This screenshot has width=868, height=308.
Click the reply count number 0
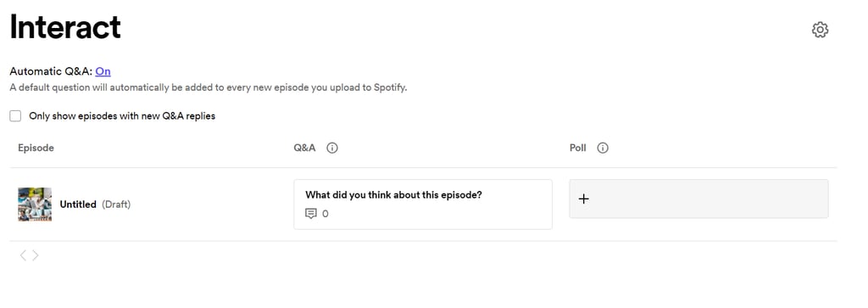click(x=325, y=214)
